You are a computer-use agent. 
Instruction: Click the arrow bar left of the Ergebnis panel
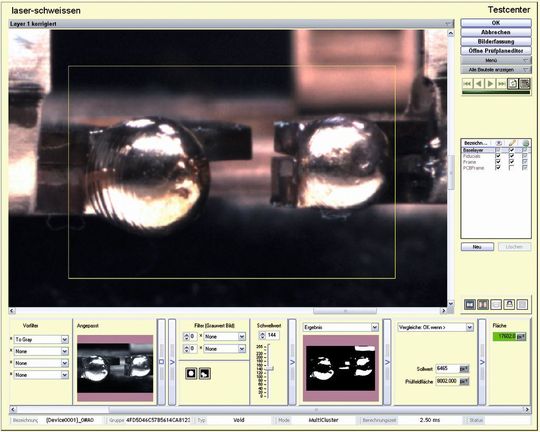coord(292,362)
